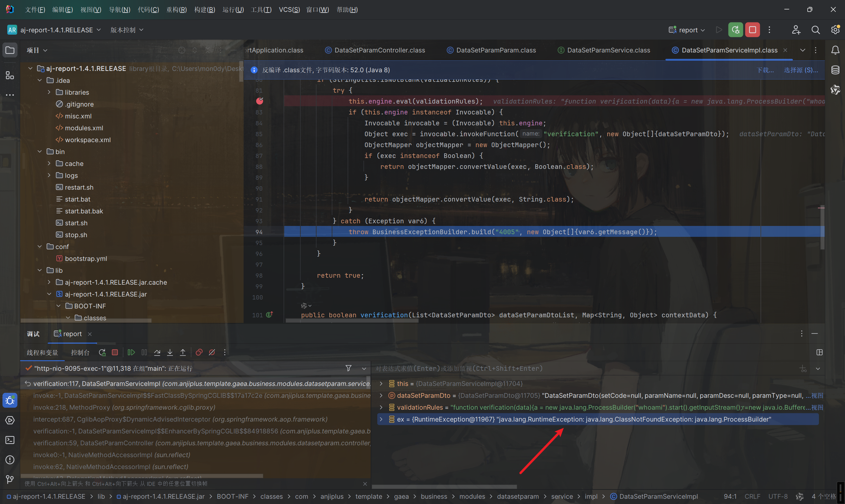
Task: Click Step Into in debug toolbar
Action: pos(170,352)
